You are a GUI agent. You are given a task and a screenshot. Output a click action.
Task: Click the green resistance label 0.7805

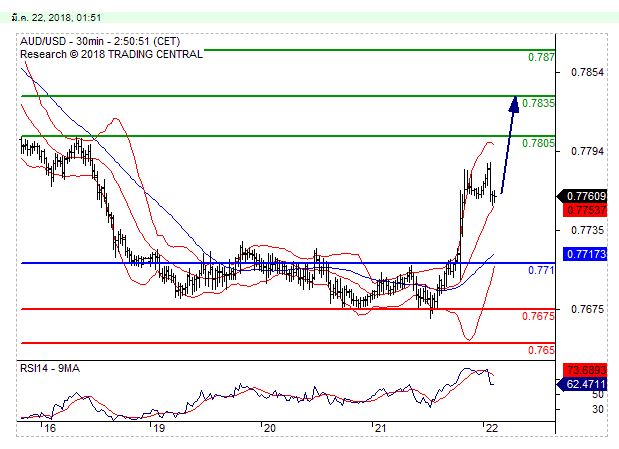(538, 143)
